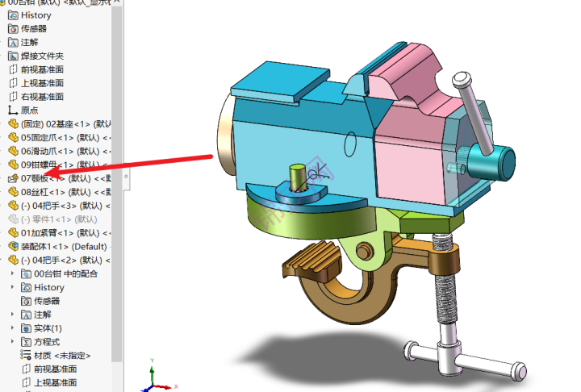The height and width of the screenshot is (392, 581).
Task: Click the 方程式 equations icon
Action: point(26,342)
